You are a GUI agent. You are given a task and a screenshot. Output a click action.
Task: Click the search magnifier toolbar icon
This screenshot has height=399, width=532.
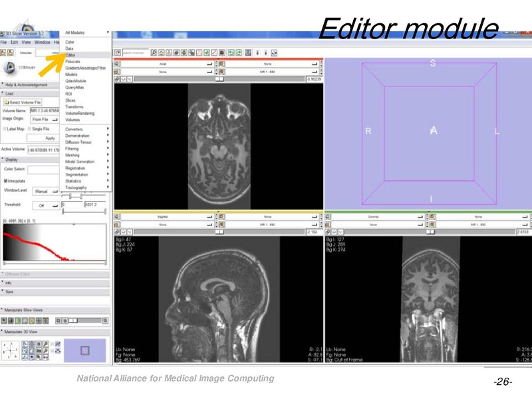154,53
